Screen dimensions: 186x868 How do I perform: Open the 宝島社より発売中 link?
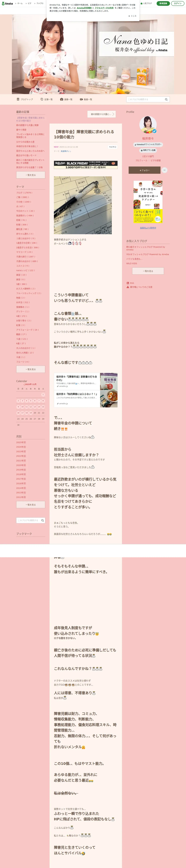[x=148, y=228]
